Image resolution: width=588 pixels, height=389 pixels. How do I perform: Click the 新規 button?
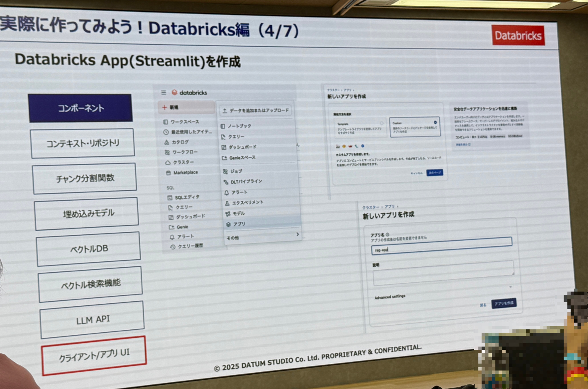click(x=187, y=107)
